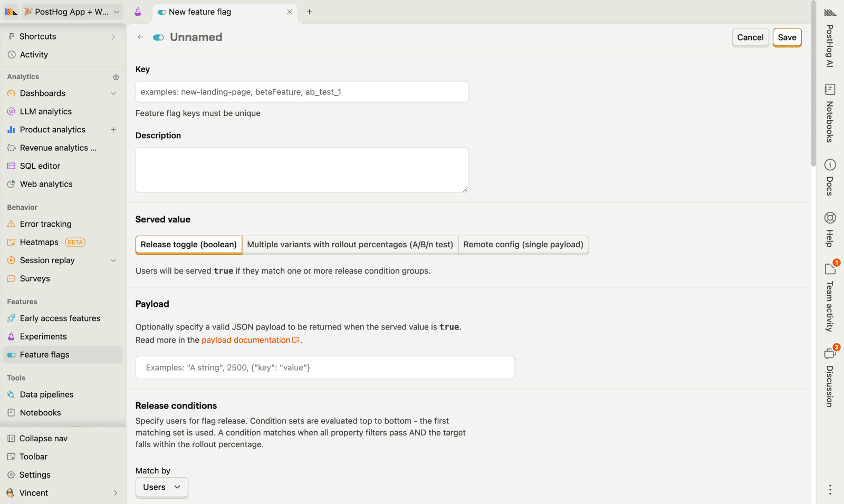Expand the Session replay section
Image resolution: width=844 pixels, height=504 pixels.
pos(113,260)
